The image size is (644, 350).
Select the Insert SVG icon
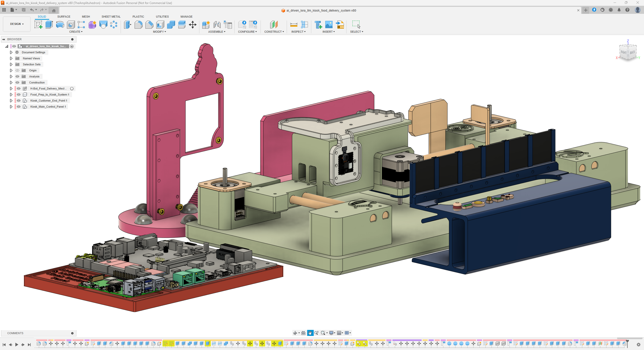pos(340,25)
